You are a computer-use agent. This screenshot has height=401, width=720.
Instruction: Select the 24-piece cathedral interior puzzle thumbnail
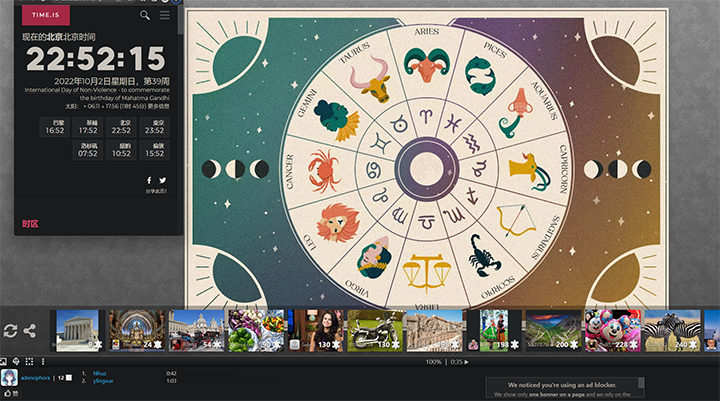pyautogui.click(x=137, y=331)
